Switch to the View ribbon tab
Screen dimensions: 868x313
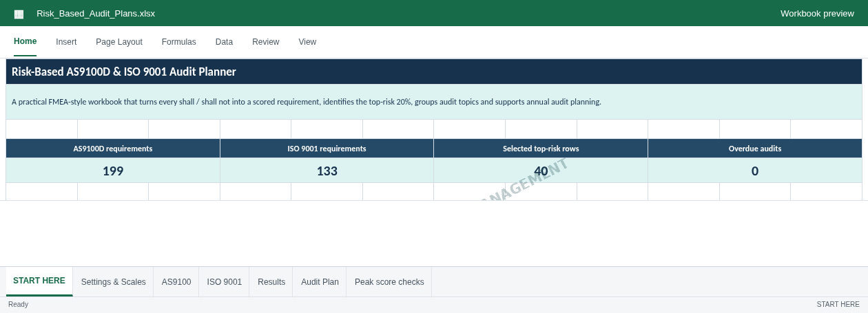coord(307,42)
